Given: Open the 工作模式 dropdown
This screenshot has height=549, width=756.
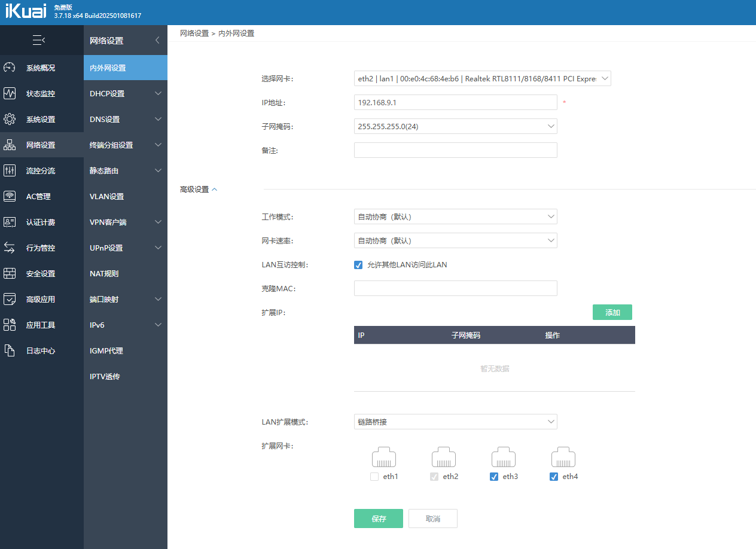Looking at the screenshot, I should 456,216.
